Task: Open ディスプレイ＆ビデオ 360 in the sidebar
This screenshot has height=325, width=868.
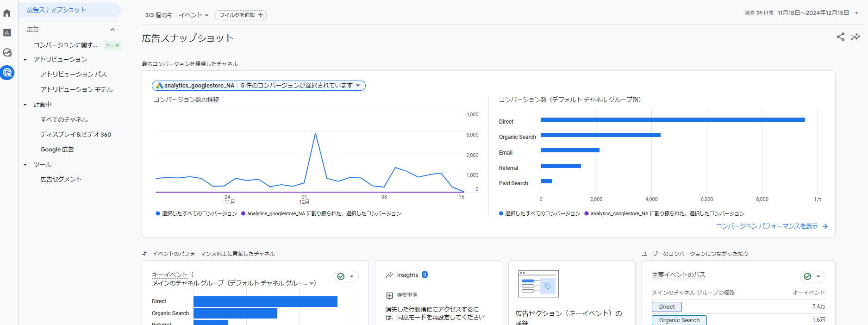Action: coord(76,134)
